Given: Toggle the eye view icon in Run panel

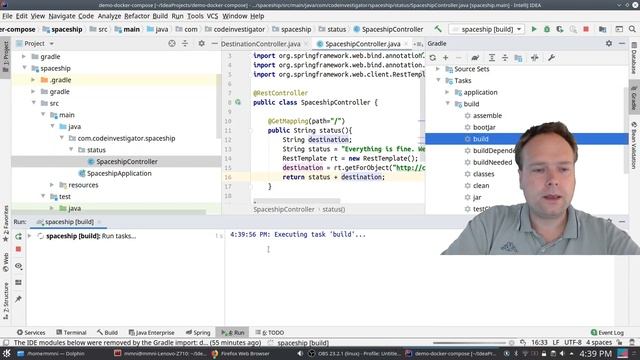Looking at the screenshot, I should pos(18,266).
